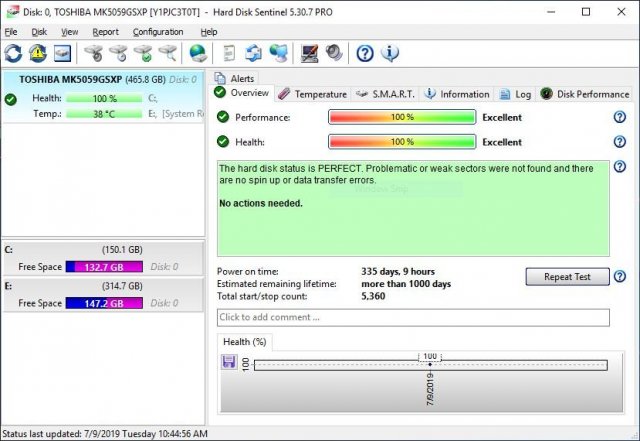Click the report document icon in toolbar
Image resolution: width=640 pixels, height=441 pixels.
pos(230,53)
